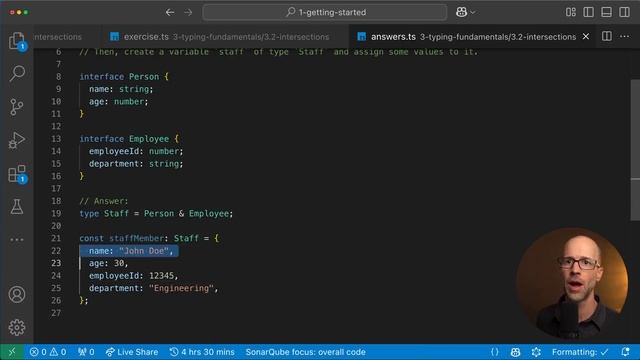Viewport: 640px width, 360px height.
Task: Open Customize Layout icon
Action: (x=571, y=12)
